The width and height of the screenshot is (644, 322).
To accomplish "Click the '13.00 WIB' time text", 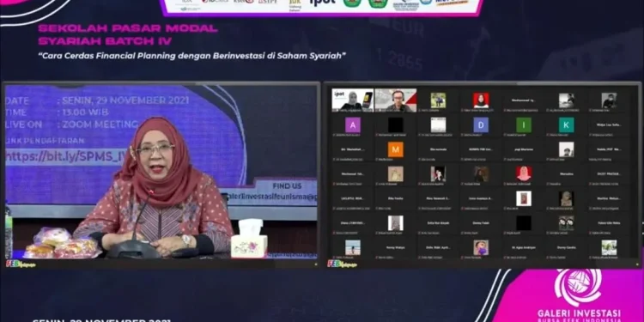I will (85, 112).
